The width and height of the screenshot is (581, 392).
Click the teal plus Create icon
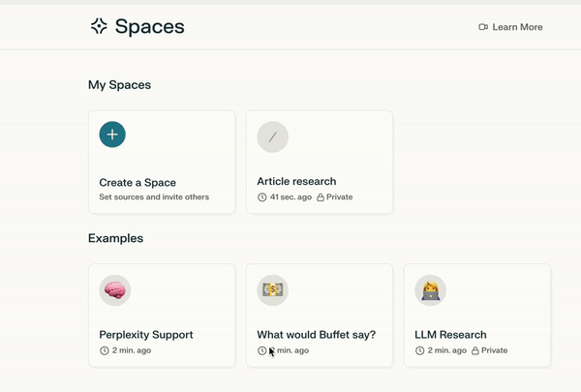click(112, 135)
